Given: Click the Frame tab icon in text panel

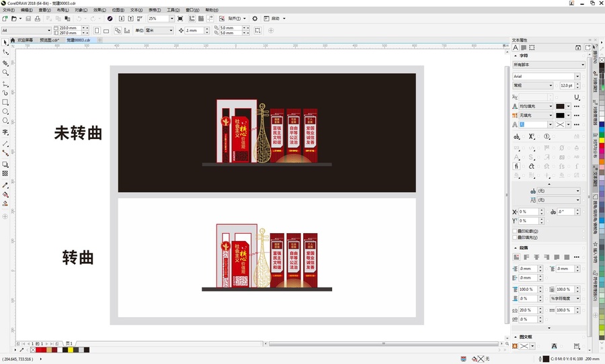Looking at the screenshot, I should [532, 48].
